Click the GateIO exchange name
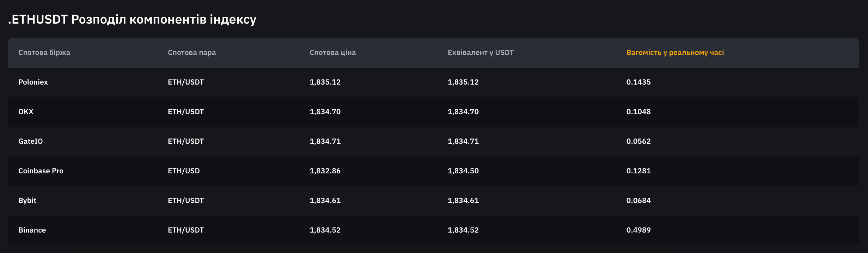The height and width of the screenshot is (253, 868). pos(30,141)
